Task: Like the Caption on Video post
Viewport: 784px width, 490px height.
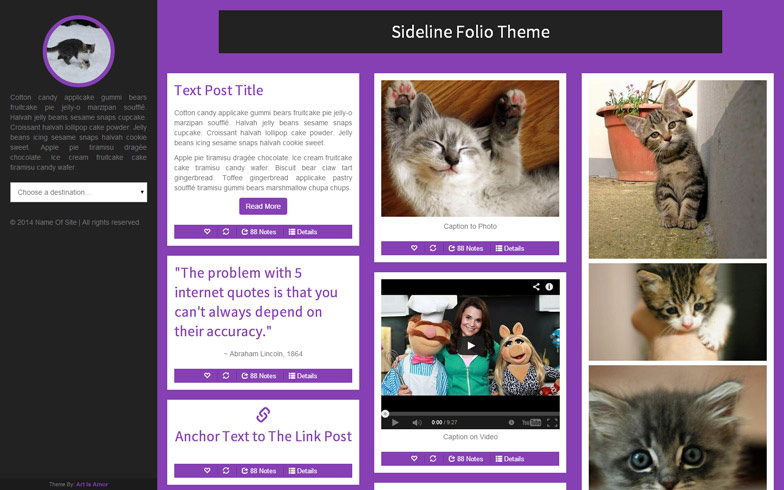Action: 414,458
